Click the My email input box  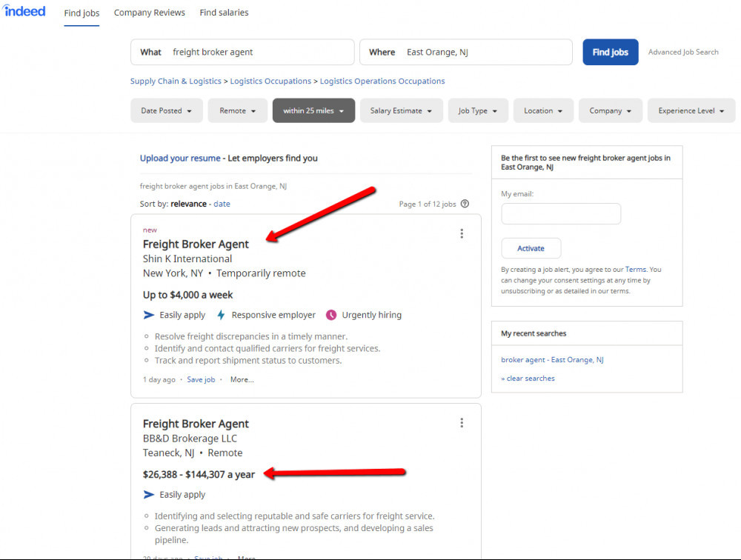click(561, 213)
